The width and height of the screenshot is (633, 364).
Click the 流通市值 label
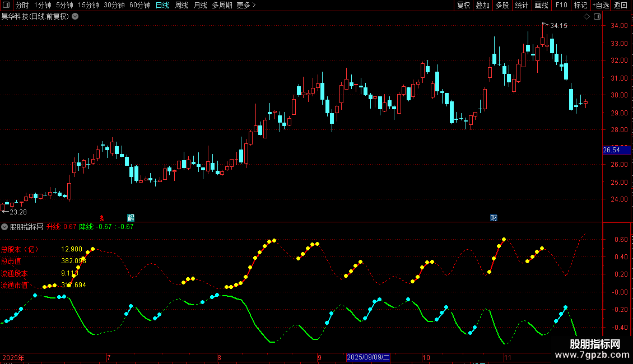point(14,285)
